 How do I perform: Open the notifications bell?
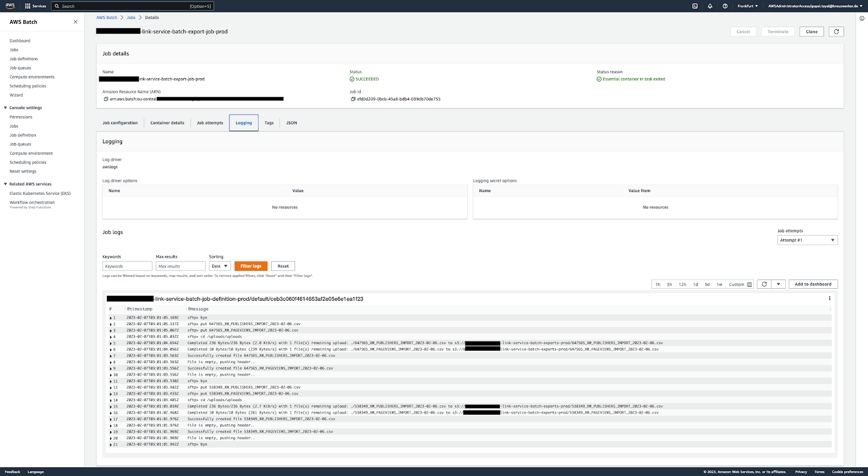(x=710, y=6)
